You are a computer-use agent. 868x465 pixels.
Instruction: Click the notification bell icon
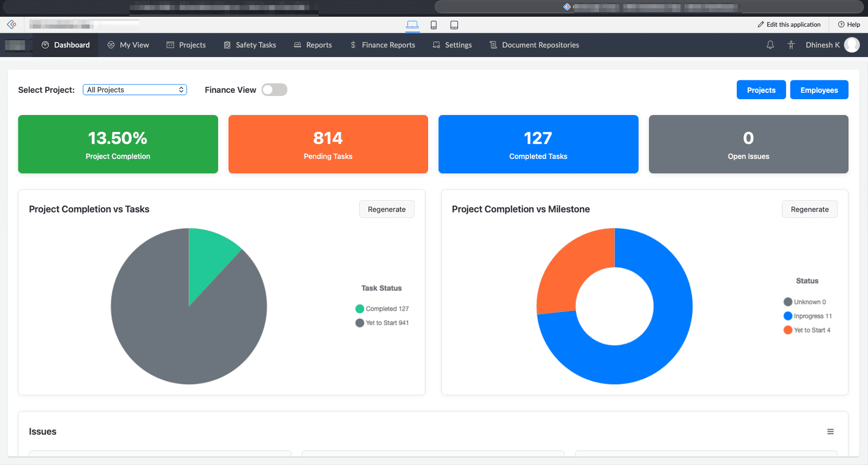[x=770, y=45]
